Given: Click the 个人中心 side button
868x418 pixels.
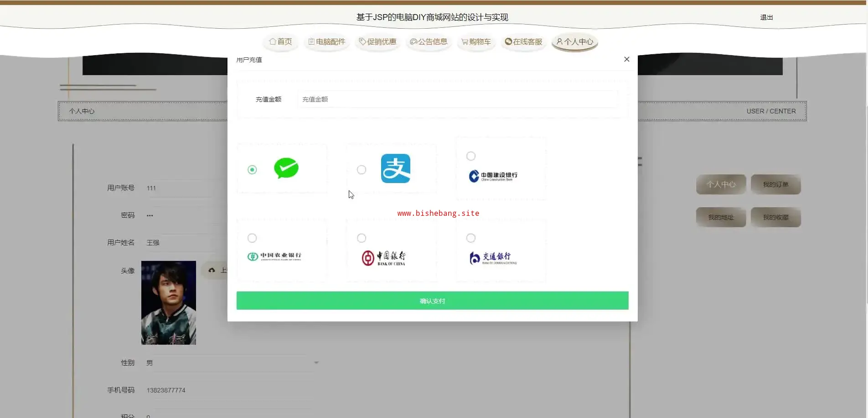Looking at the screenshot, I should pos(721,184).
